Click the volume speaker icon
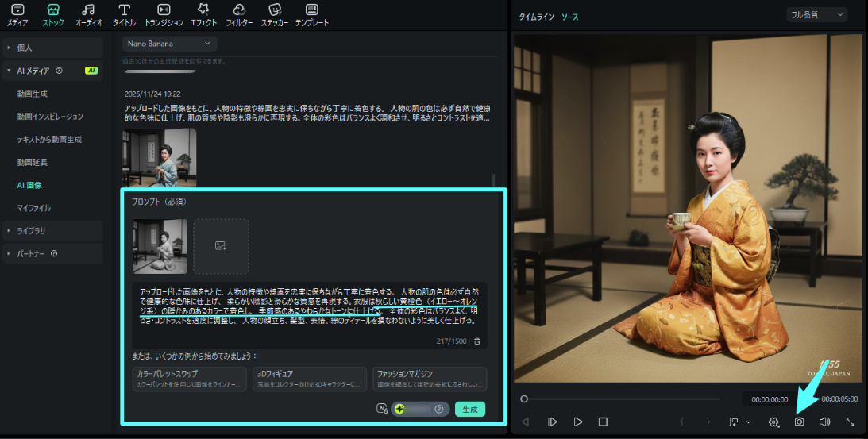 (824, 422)
